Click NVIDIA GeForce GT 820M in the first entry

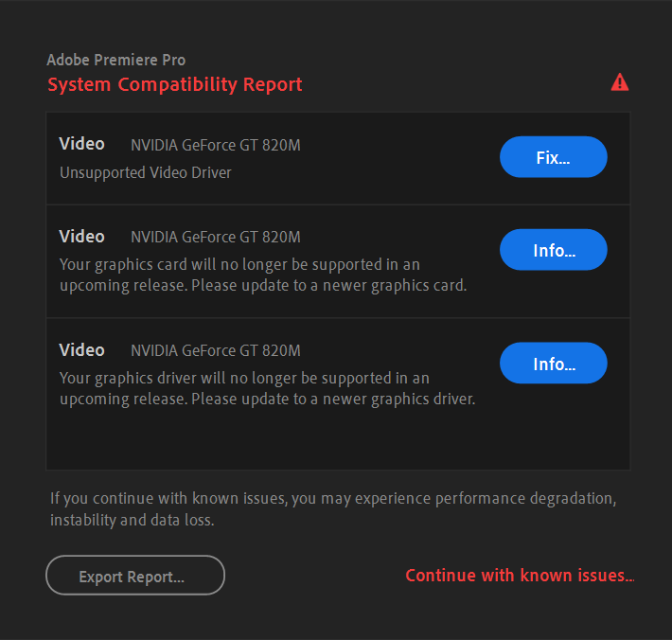pyautogui.click(x=216, y=145)
